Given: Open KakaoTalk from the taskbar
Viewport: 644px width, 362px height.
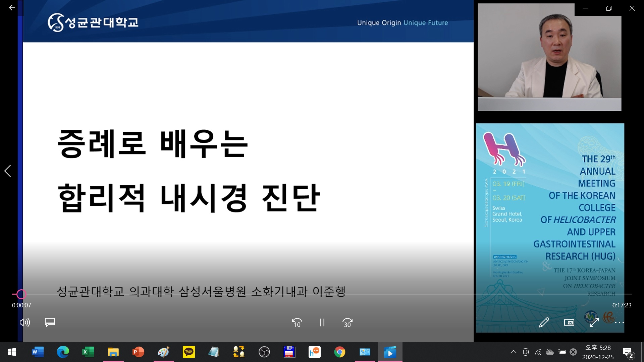Looking at the screenshot, I should pyautogui.click(x=189, y=352).
